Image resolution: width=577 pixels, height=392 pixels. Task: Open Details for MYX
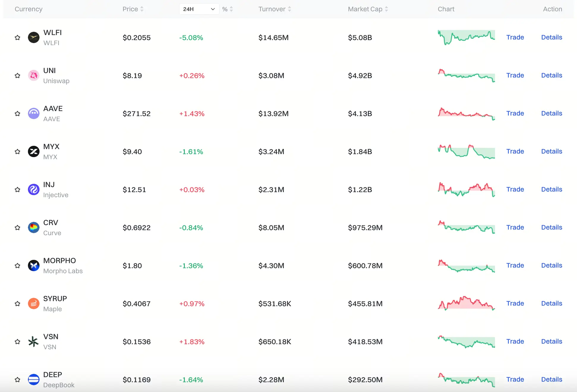point(551,151)
